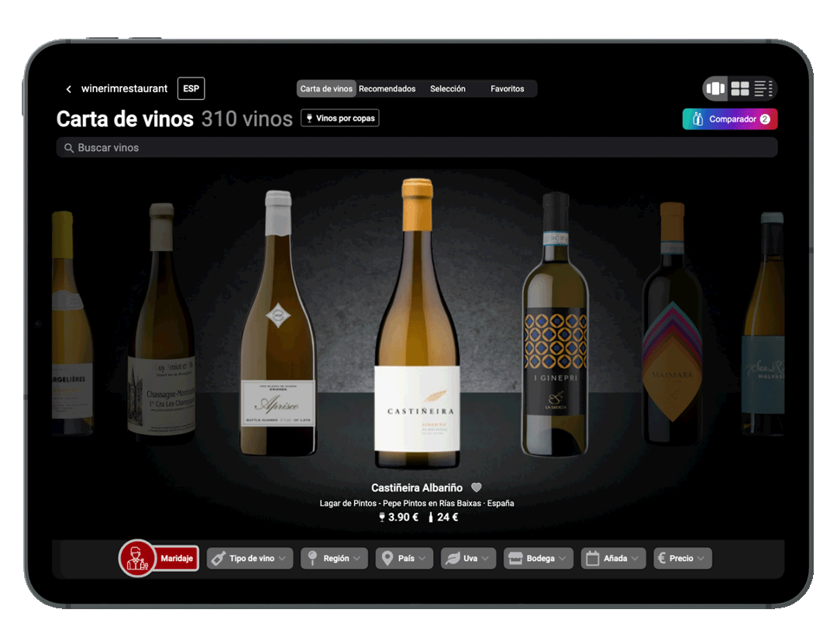Open the Carta de vinos tab
Image resolution: width=837 pixels, height=644 pixels.
326,88
